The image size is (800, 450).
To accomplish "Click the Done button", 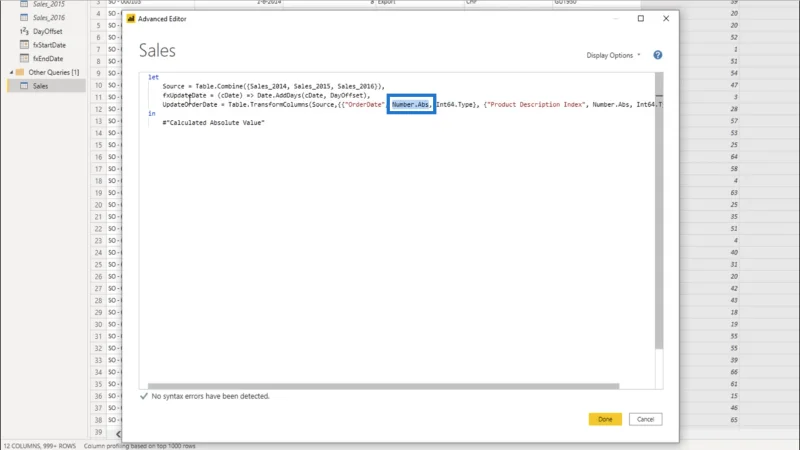I will (605, 419).
